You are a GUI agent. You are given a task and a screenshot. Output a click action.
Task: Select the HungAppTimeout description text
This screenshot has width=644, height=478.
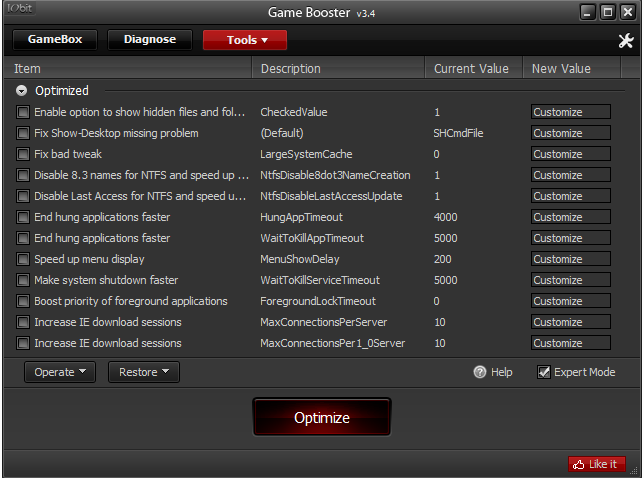(301, 217)
